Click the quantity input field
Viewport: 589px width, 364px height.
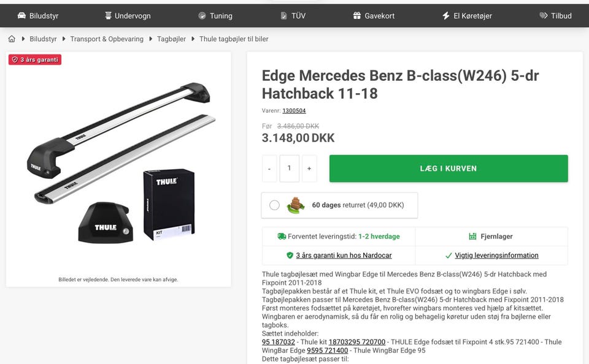coord(289,169)
